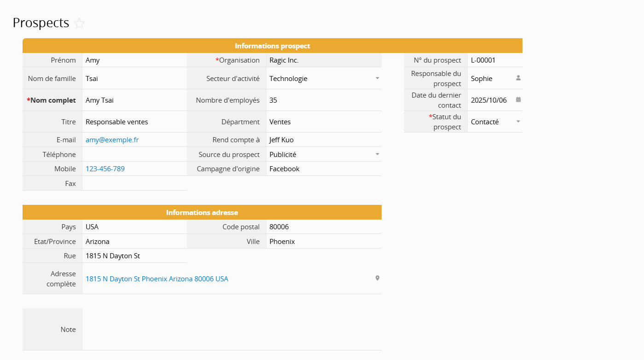
Task: Expand the Secteur d'activité dropdown
Action: (377, 78)
